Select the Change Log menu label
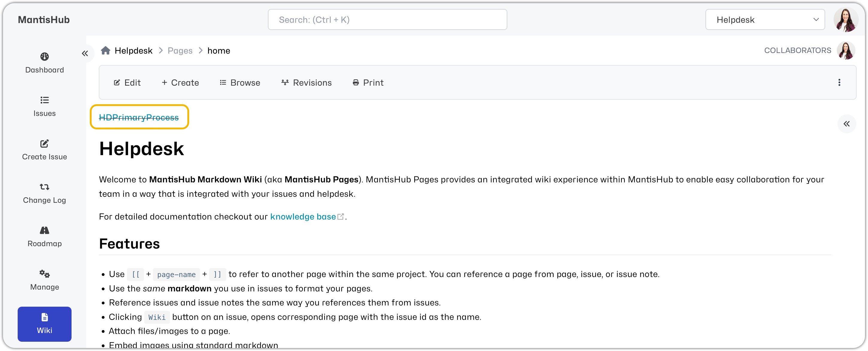 pos(45,200)
